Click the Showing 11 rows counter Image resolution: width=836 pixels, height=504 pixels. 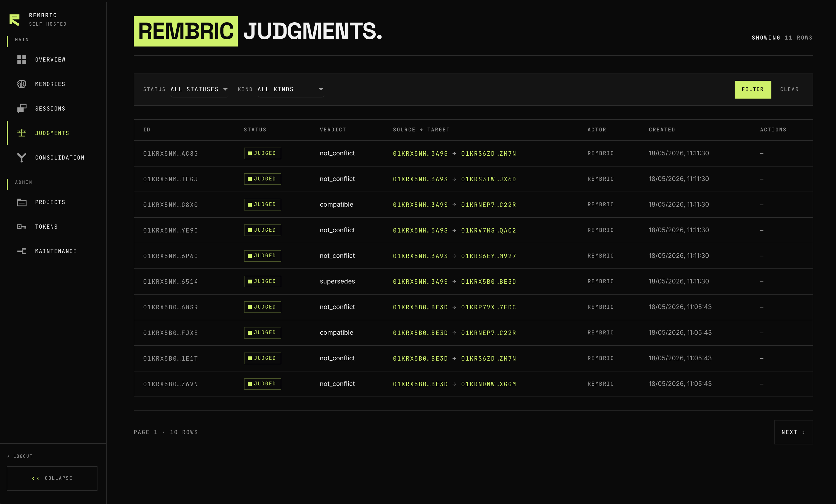[x=782, y=38]
